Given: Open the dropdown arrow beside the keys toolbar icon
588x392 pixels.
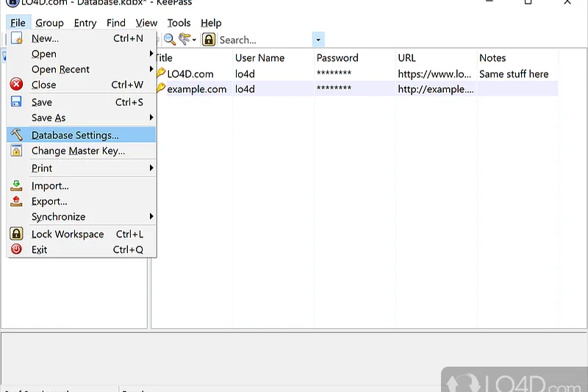Looking at the screenshot, I should 194,40.
